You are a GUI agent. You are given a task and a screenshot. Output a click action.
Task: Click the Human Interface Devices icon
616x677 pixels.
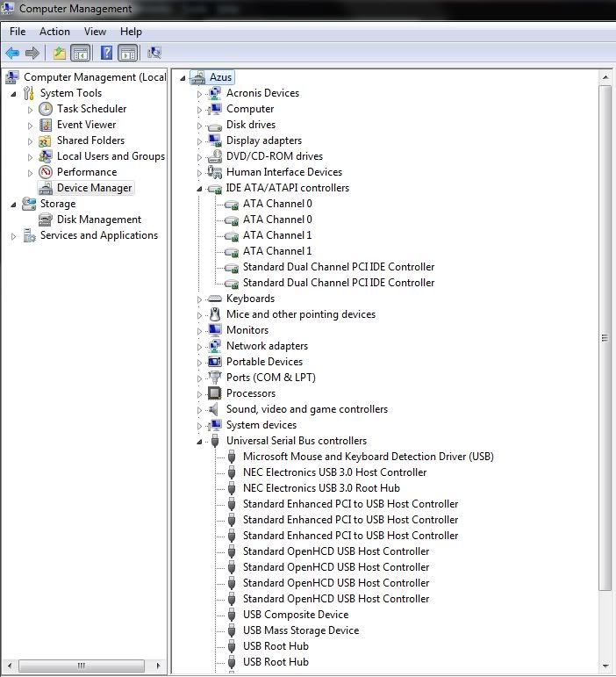pos(214,172)
